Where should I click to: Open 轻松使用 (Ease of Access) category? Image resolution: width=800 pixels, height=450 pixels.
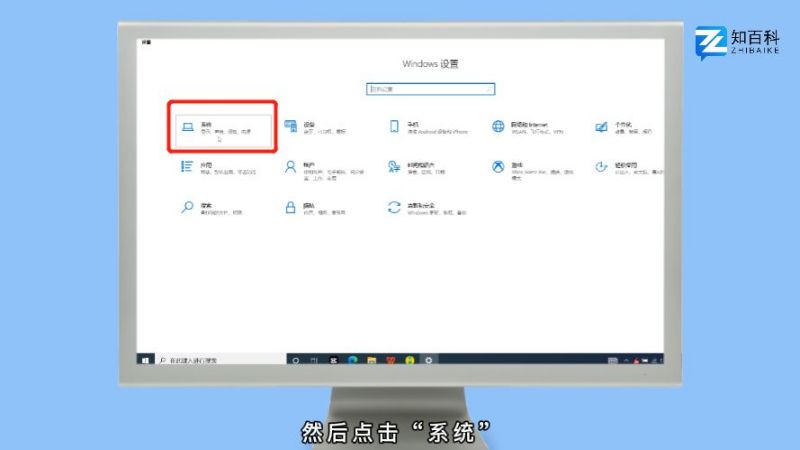(x=628, y=168)
